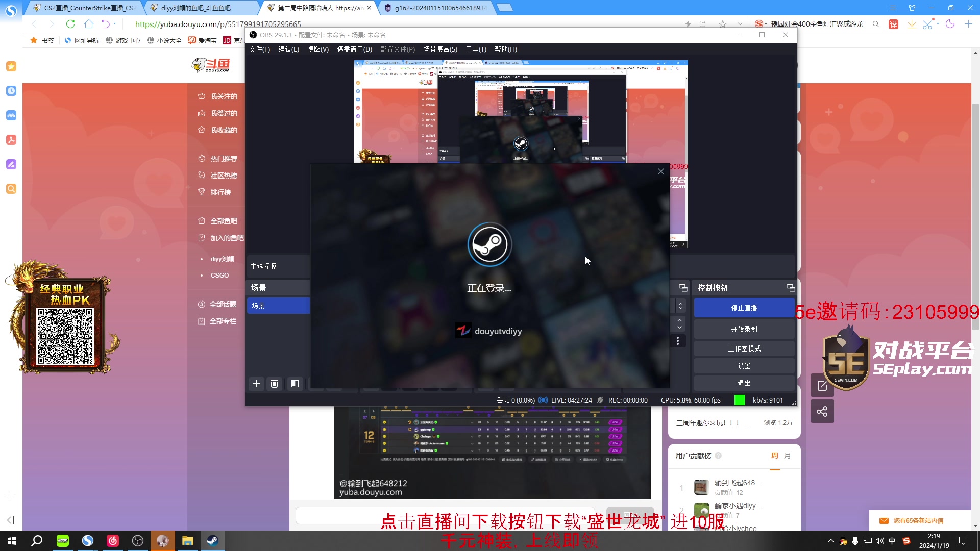Open the browser hamburger menu
The height and width of the screenshot is (551, 980).
point(892,8)
